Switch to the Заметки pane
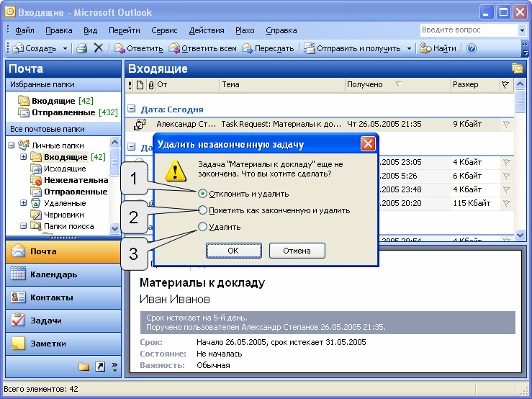The image size is (532, 399). point(63,344)
